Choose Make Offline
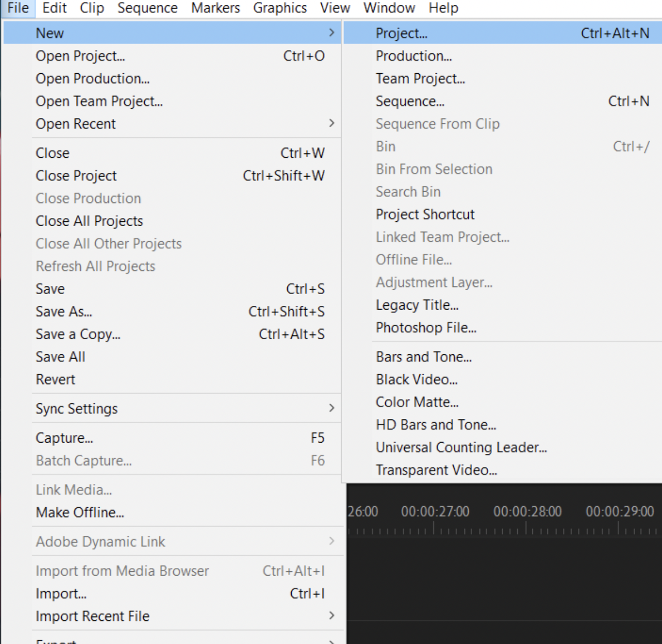 tap(172, 512)
